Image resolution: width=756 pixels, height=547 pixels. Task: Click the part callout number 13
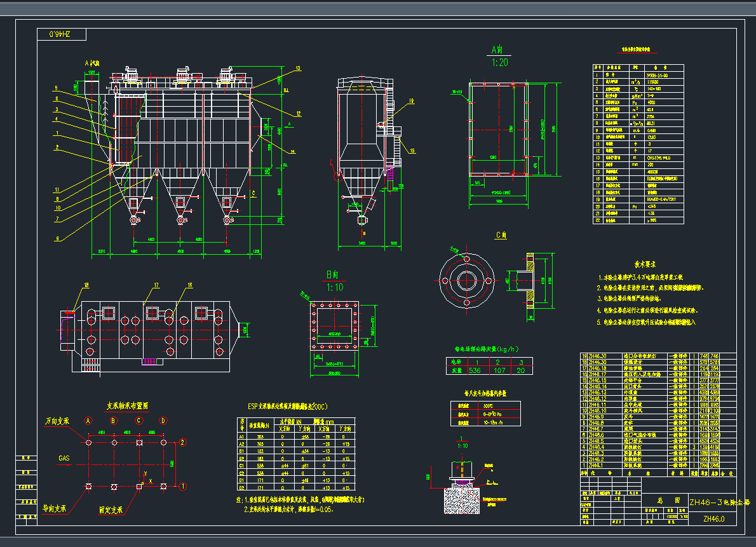tap(297, 68)
